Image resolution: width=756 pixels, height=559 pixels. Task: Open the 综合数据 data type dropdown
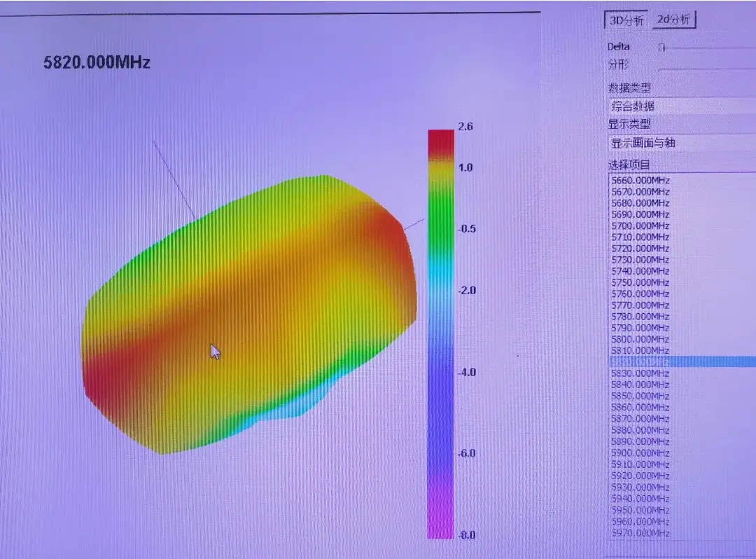(682, 106)
